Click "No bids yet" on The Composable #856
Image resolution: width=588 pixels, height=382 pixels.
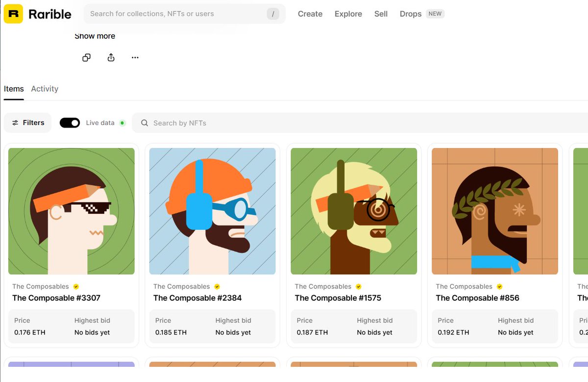[515, 332]
